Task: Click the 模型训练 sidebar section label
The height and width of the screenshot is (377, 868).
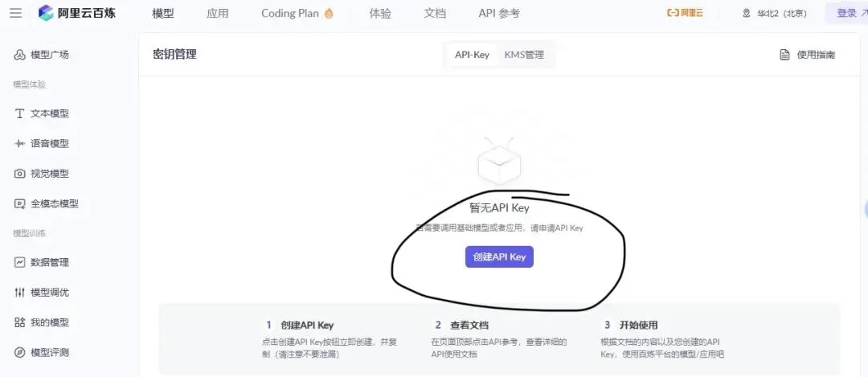Action: click(x=30, y=233)
